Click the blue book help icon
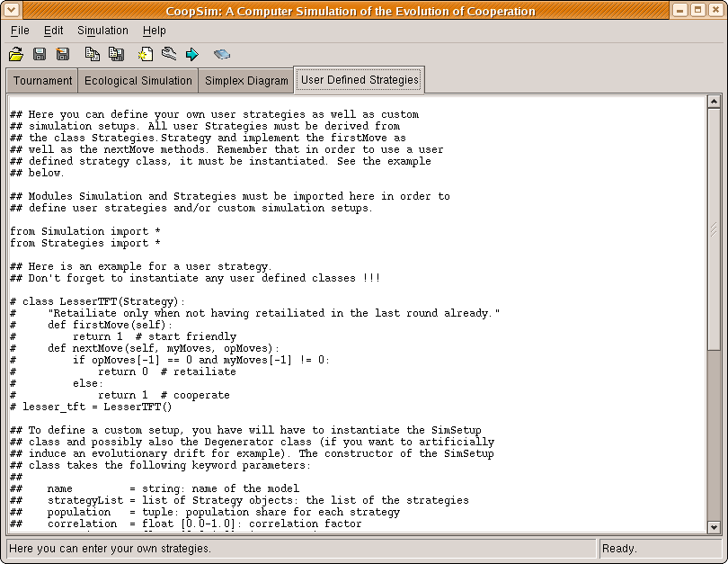Viewport: 728px width, 564px height. (x=221, y=54)
